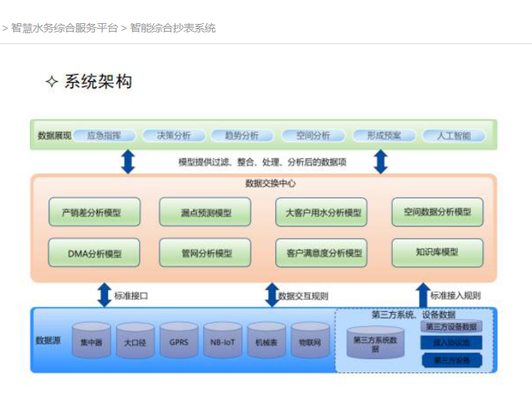Click the 智能综合抄表系统 breadcrumb link

tap(172, 28)
